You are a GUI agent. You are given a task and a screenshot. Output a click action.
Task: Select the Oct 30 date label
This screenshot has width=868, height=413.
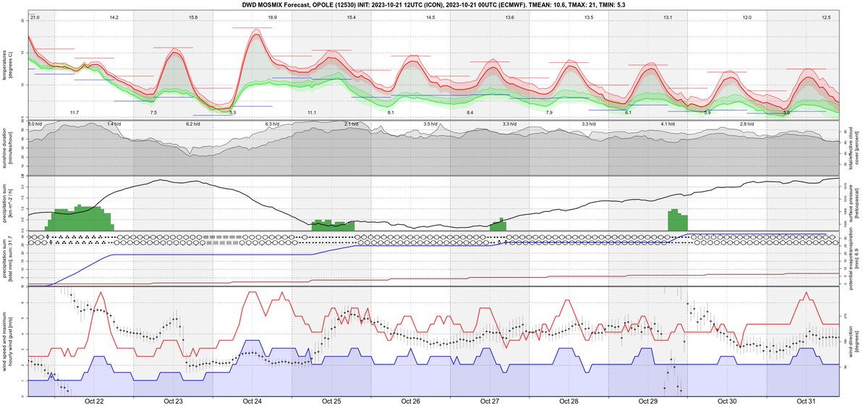[727, 401]
